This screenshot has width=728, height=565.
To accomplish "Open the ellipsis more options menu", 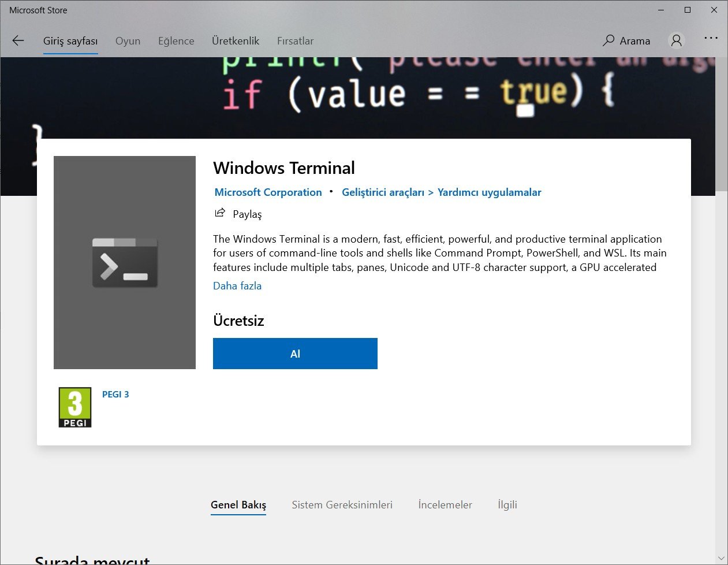I will click(711, 38).
